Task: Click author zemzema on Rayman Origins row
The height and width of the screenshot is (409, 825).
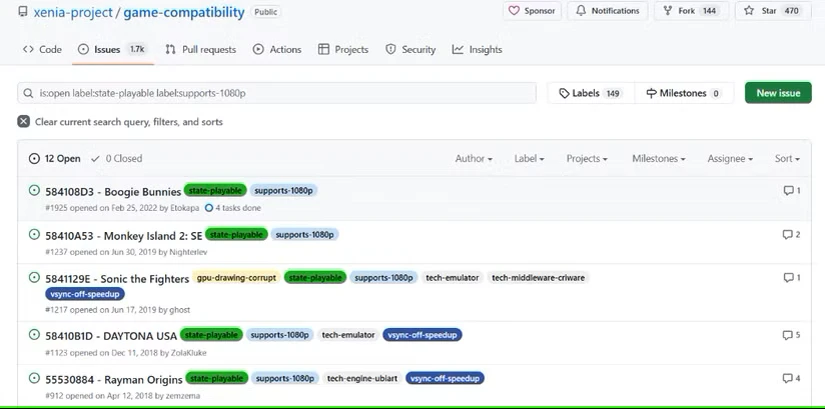Action: click(183, 396)
